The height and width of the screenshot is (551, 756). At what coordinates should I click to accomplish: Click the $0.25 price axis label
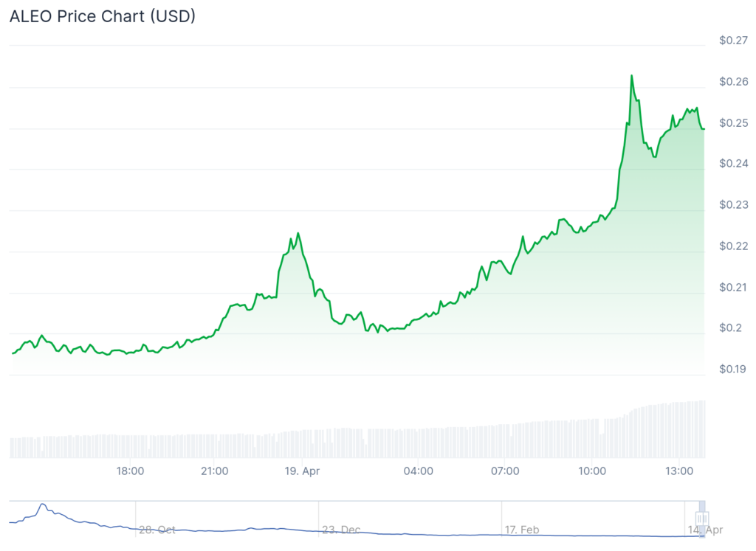pyautogui.click(x=734, y=122)
